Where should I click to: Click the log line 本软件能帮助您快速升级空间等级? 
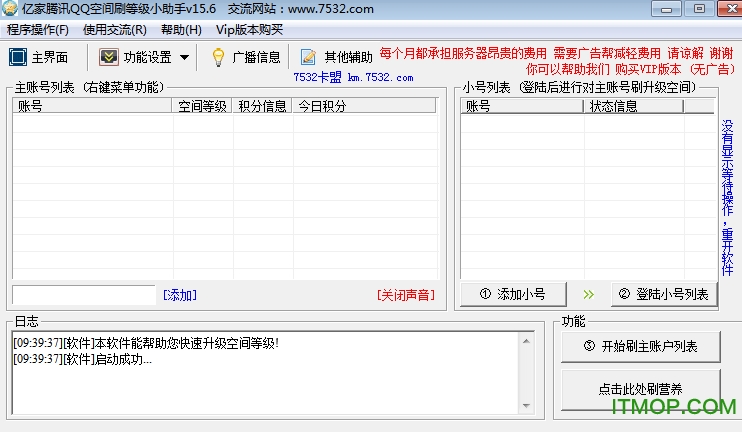tap(146, 343)
